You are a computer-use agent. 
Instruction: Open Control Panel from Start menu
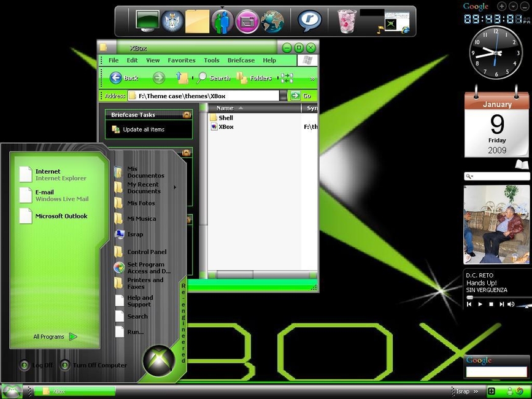pyautogui.click(x=141, y=252)
